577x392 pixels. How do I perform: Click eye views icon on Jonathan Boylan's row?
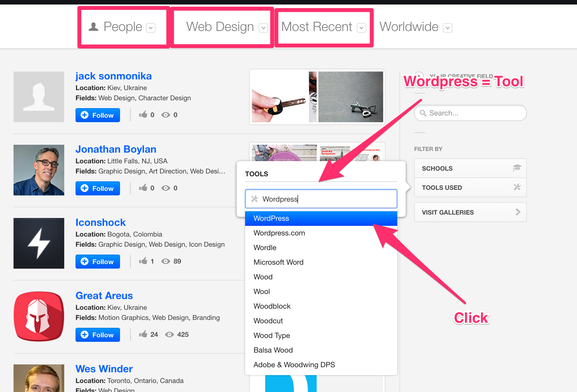166,188
